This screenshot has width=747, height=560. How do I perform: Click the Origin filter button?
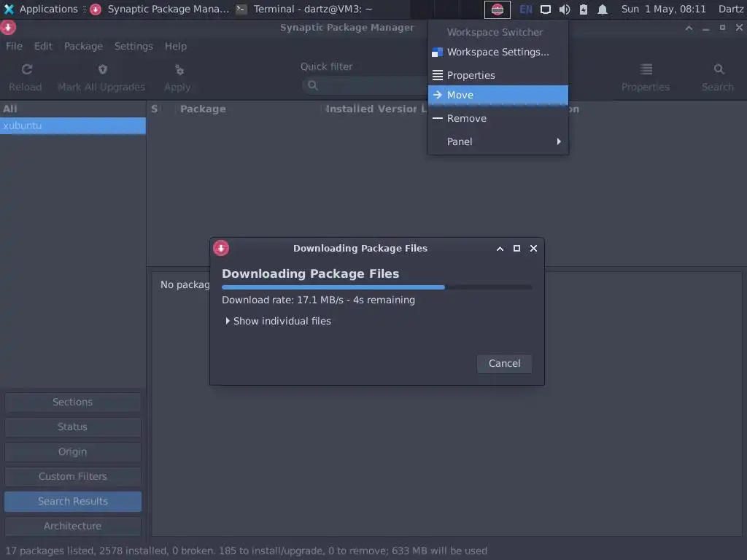pos(72,451)
